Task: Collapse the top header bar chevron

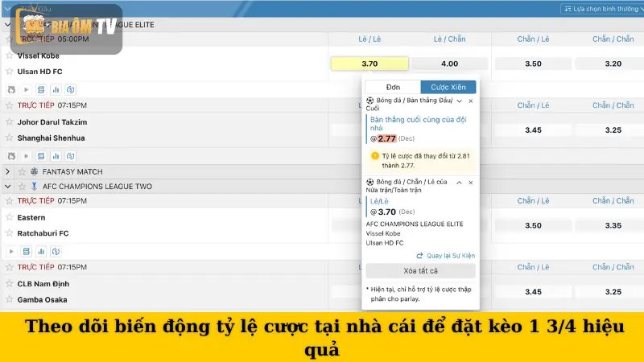Action: pyautogui.click(x=7, y=9)
